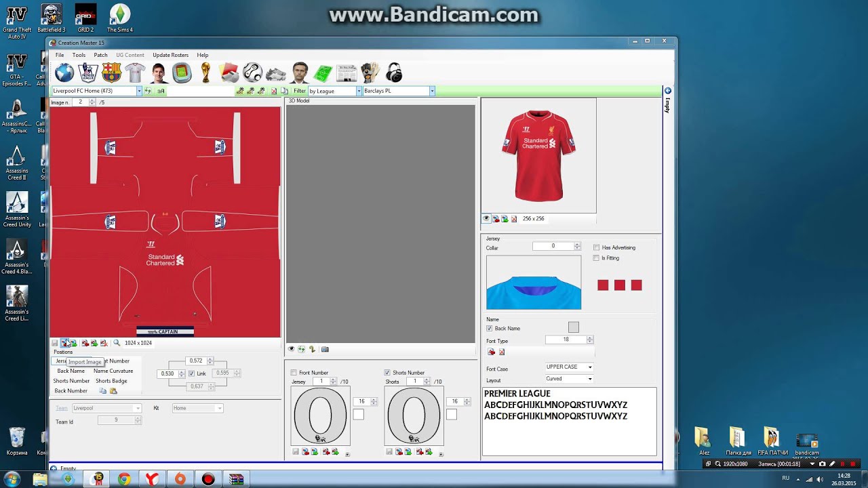Image resolution: width=868 pixels, height=488 pixels.
Task: Open the Mourinho face Managers icon
Action: pyautogui.click(x=300, y=73)
